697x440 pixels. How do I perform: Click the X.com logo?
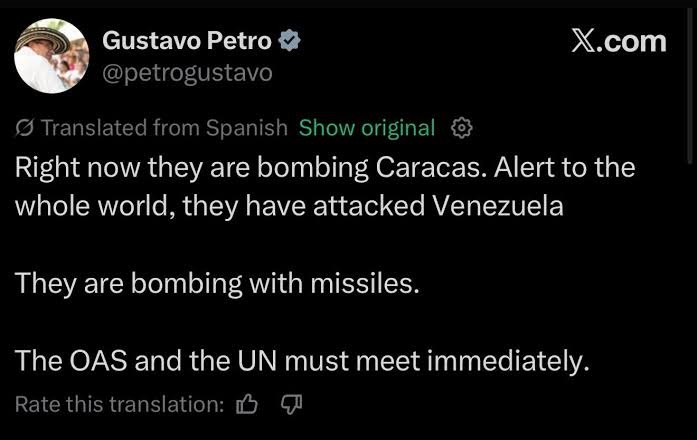tap(618, 41)
